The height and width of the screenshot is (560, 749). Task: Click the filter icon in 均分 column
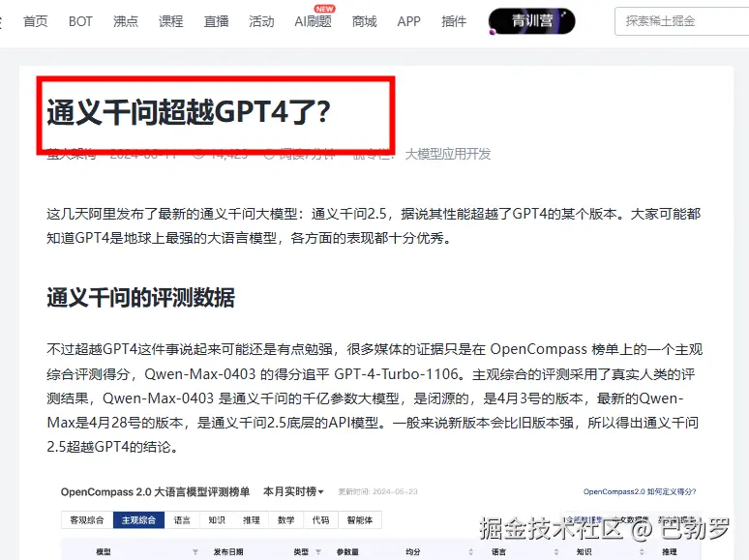471,552
